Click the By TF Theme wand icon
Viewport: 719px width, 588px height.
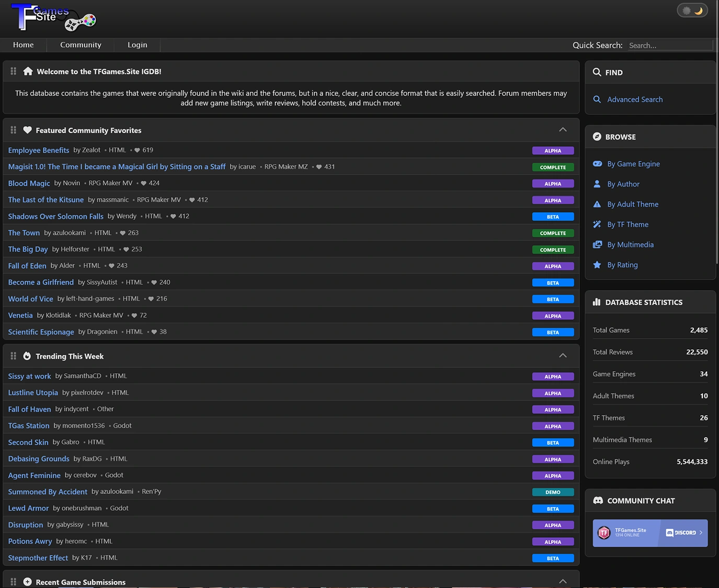pos(597,224)
